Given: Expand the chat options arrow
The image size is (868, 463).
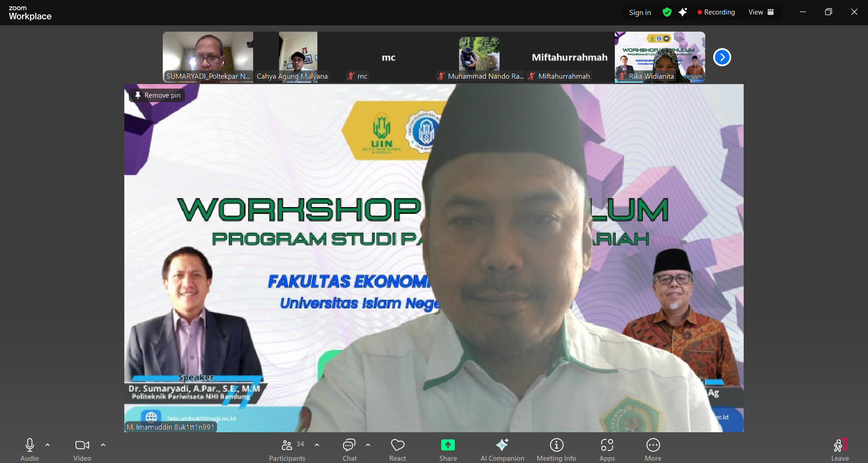Looking at the screenshot, I should pos(368,445).
